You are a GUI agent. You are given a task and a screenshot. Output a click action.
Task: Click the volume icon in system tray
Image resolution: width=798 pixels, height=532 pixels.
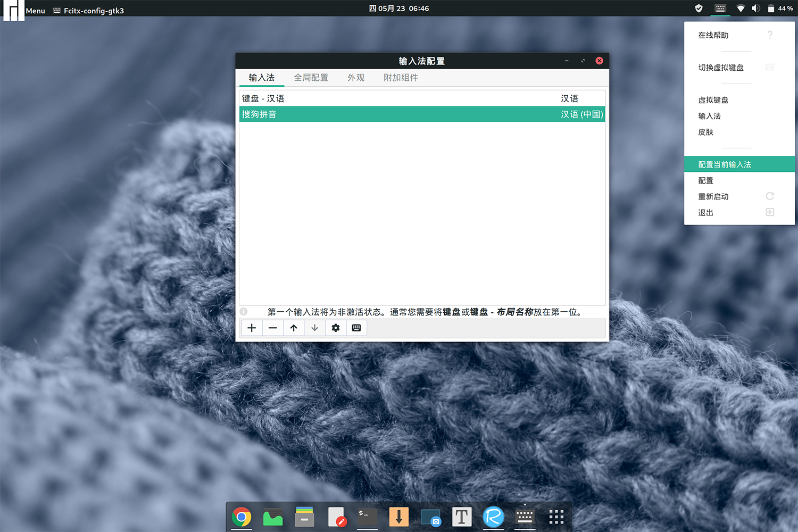755,9
